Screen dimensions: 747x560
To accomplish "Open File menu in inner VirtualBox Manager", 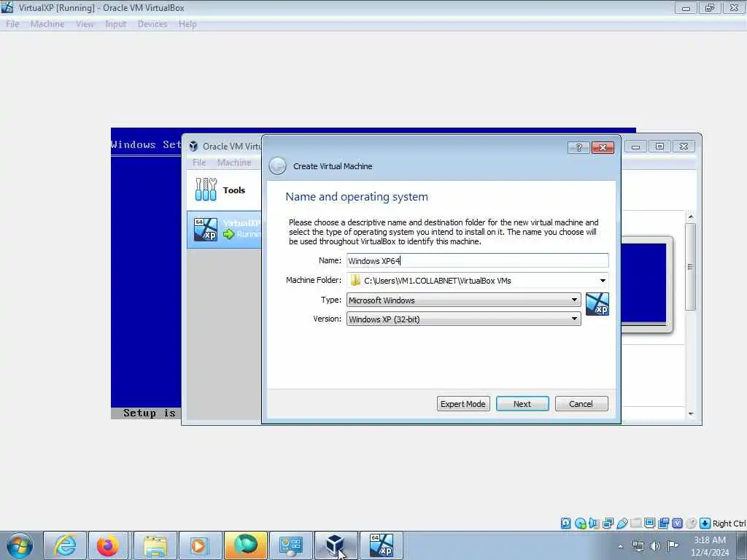I will pos(199,163).
